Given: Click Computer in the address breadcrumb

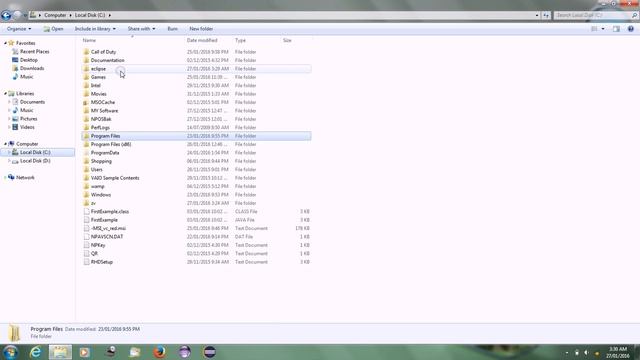Looking at the screenshot, I should click(x=55, y=15).
